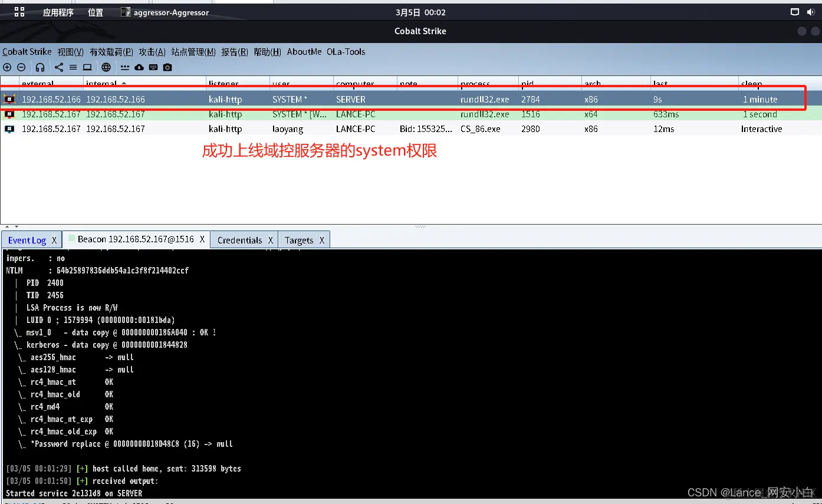Click the 'rc4_md4 OK' console line
The height and width of the screenshot is (504, 822).
(71, 407)
